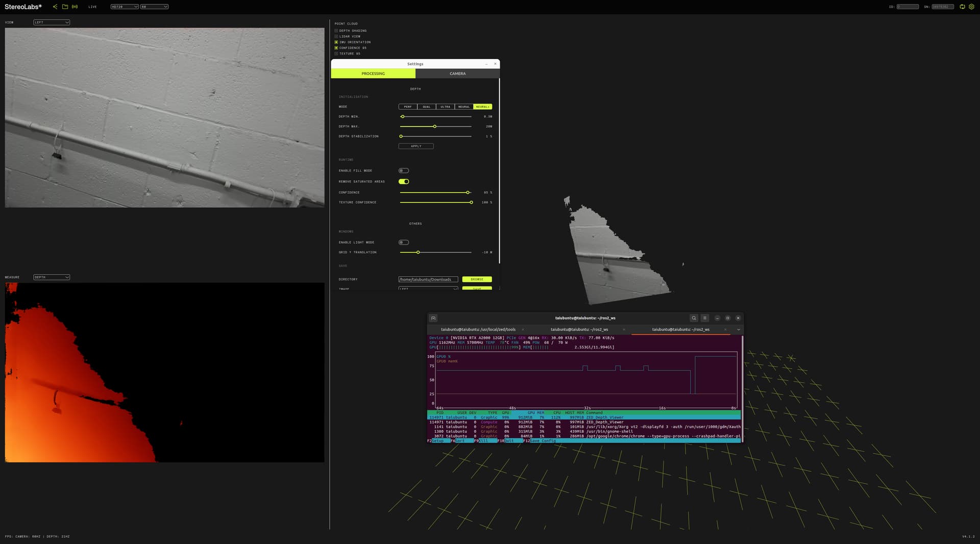This screenshot has width=980, height=544.
Task: Open settings with gear icon at top right
Action: click(971, 7)
